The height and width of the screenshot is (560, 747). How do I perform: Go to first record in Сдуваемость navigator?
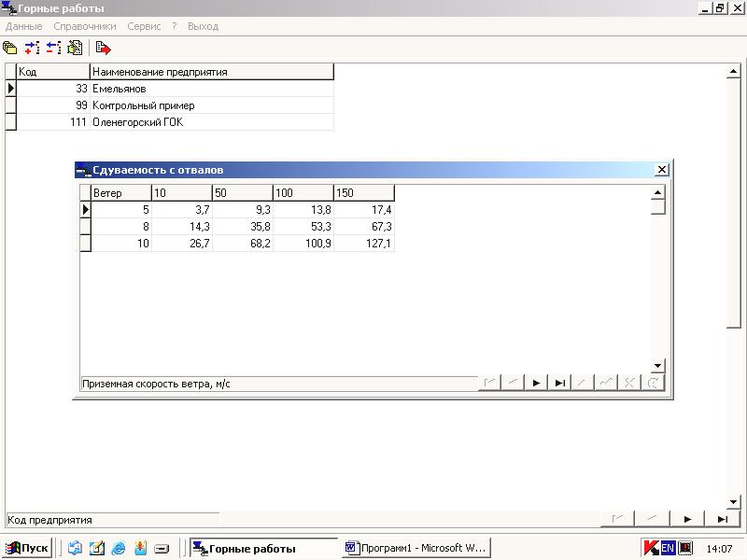click(x=489, y=383)
